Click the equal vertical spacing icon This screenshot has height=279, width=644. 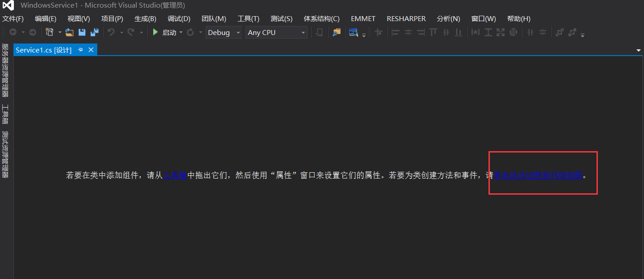click(543, 32)
